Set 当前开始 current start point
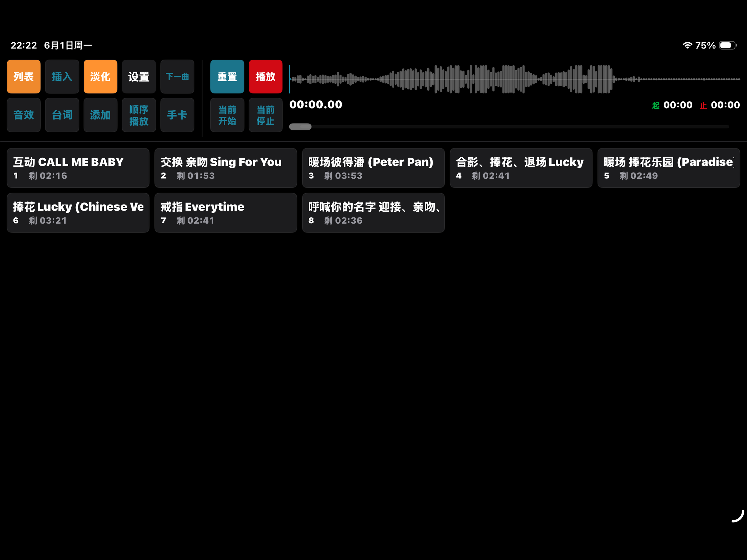 pos(227,115)
